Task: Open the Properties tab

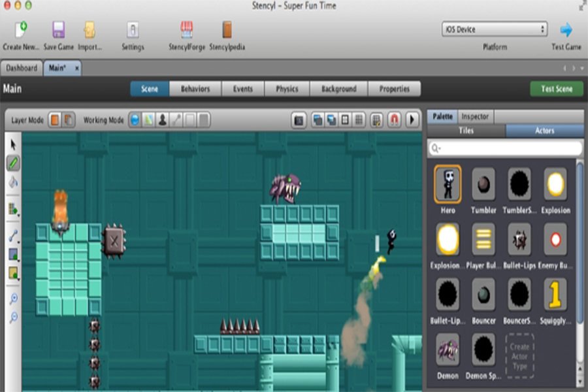Action: tap(394, 89)
